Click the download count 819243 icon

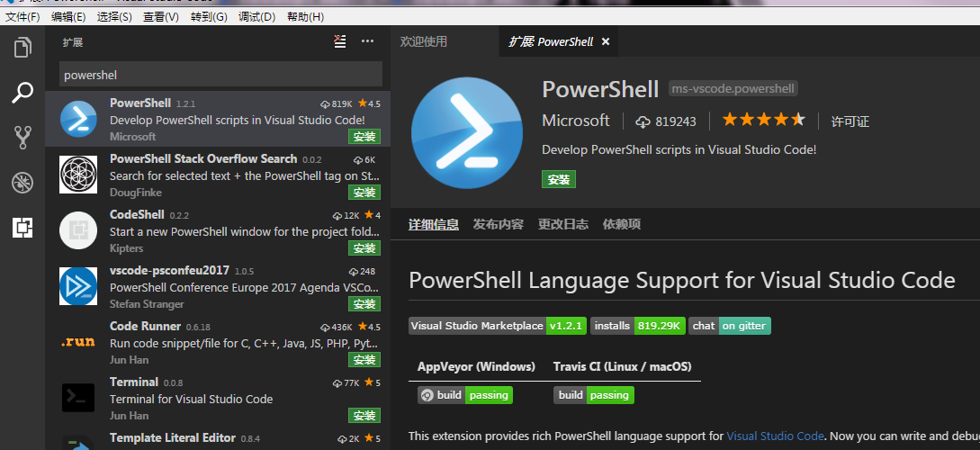pyautogui.click(x=643, y=121)
